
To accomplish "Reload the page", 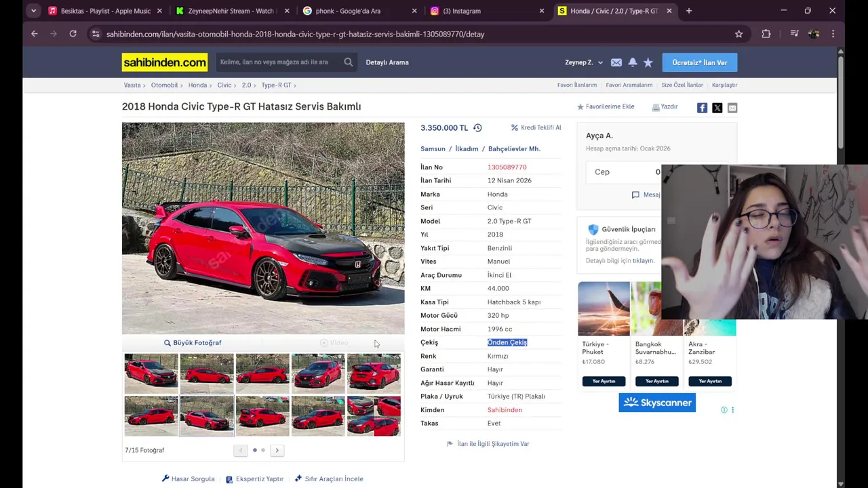I will click(x=73, y=34).
